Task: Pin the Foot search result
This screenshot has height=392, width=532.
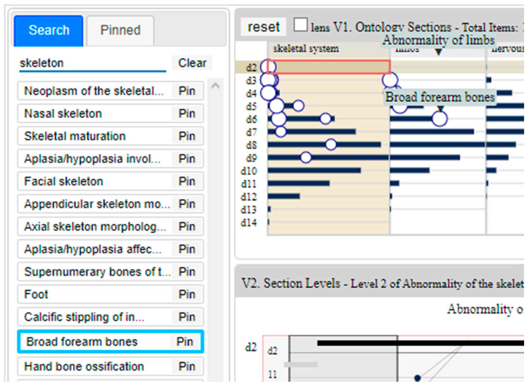Action: tap(187, 294)
